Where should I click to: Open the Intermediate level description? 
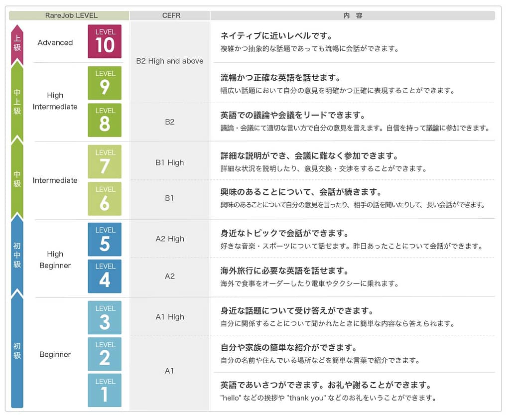(x=55, y=180)
